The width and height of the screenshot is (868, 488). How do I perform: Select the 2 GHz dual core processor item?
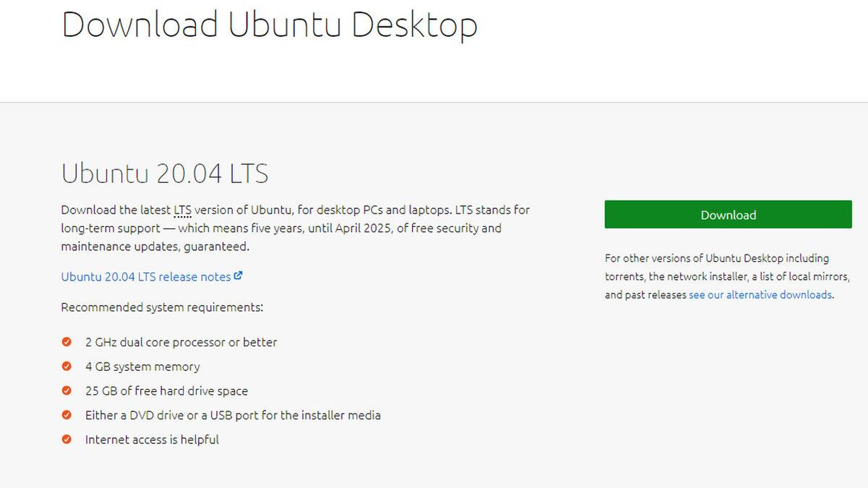(180, 342)
